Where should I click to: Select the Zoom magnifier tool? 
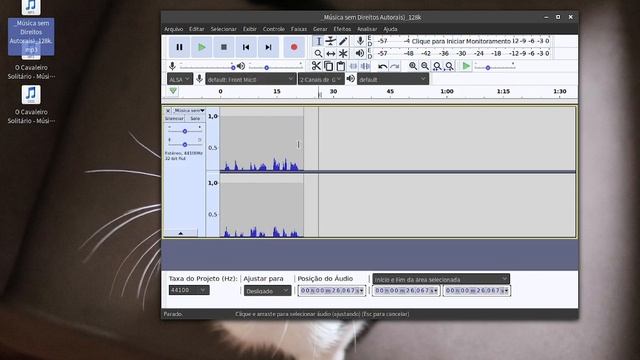click(x=319, y=53)
